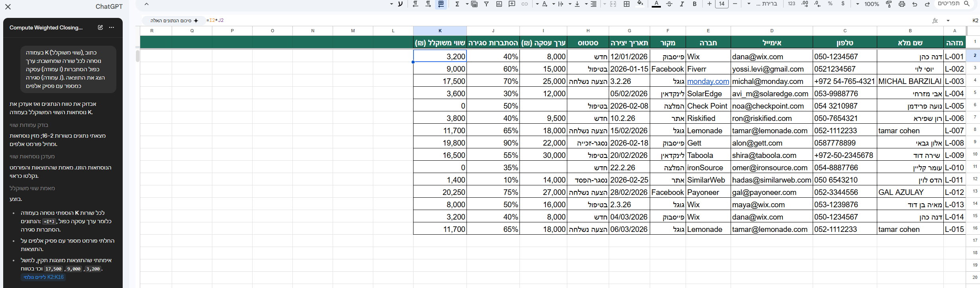Select status cell 'נסגר-הפסד'

588,180
